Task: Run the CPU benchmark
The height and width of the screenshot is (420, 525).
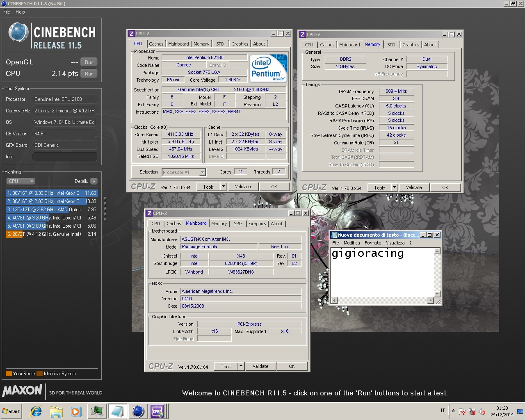Action: click(x=89, y=74)
